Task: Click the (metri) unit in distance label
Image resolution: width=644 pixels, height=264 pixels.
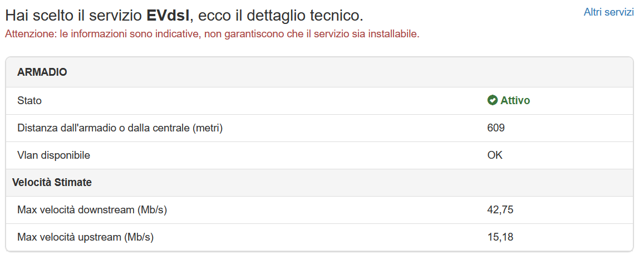Action: (208, 128)
